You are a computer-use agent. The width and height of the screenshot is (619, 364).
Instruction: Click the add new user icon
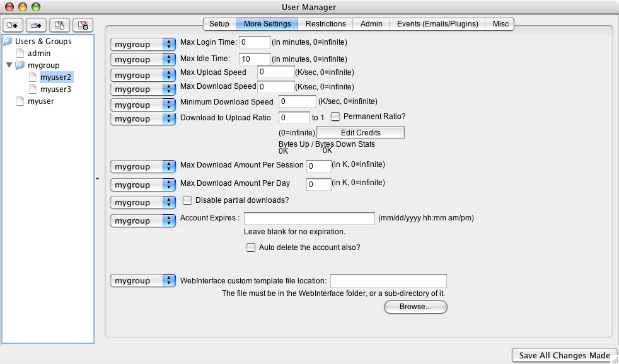point(13,25)
